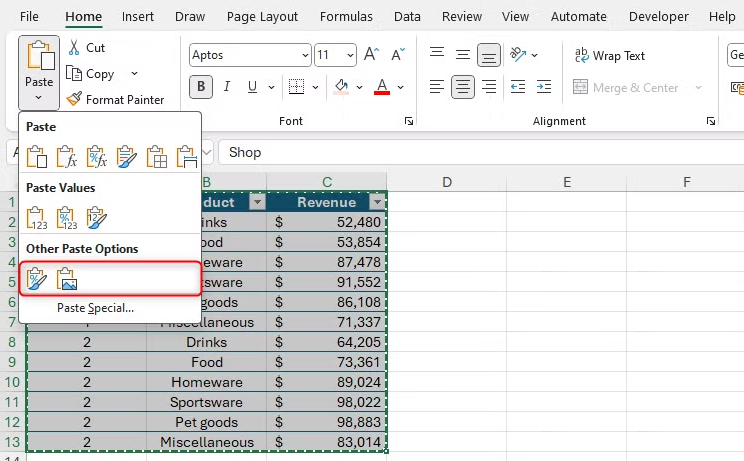Viewport: 744px width, 461px height.
Task: Select the Format Painter tool
Action: (115, 100)
